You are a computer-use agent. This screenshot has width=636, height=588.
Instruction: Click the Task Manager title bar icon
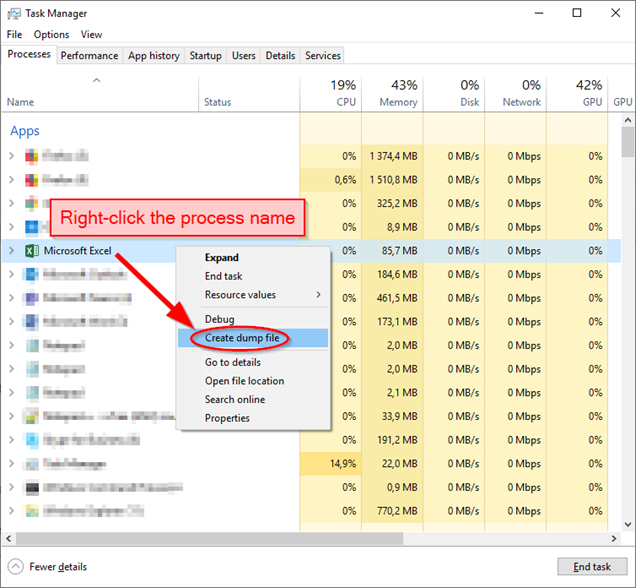click(13, 13)
